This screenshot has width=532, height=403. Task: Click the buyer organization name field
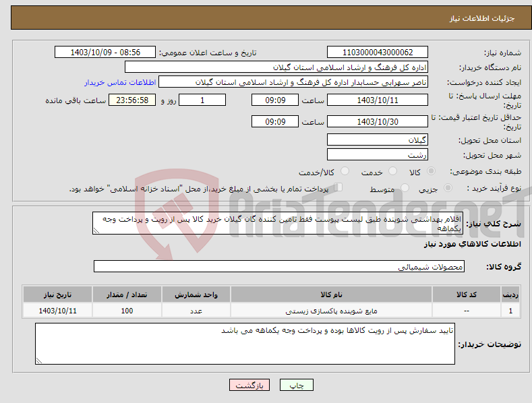[276, 67]
